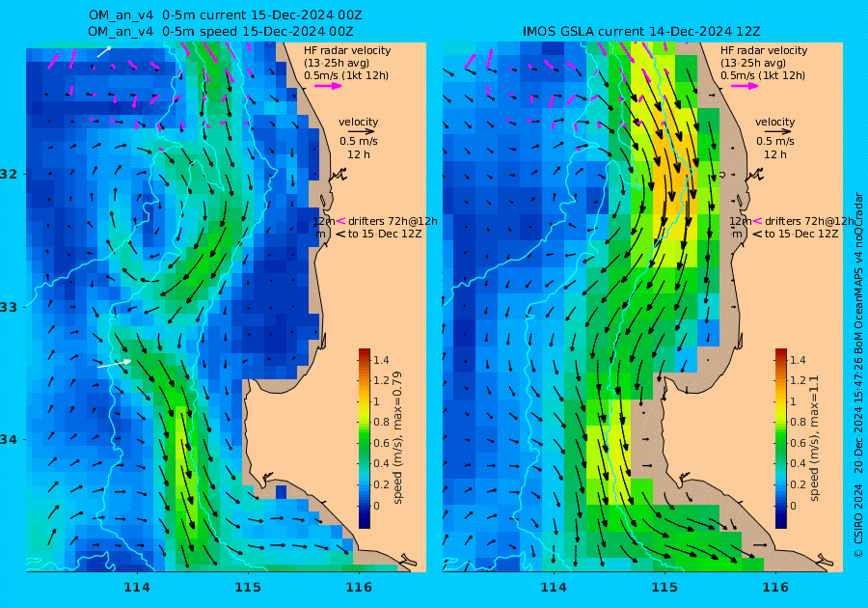
Task: Click the yellow-green current jet near 34.5S in left map
Action: click(186, 476)
